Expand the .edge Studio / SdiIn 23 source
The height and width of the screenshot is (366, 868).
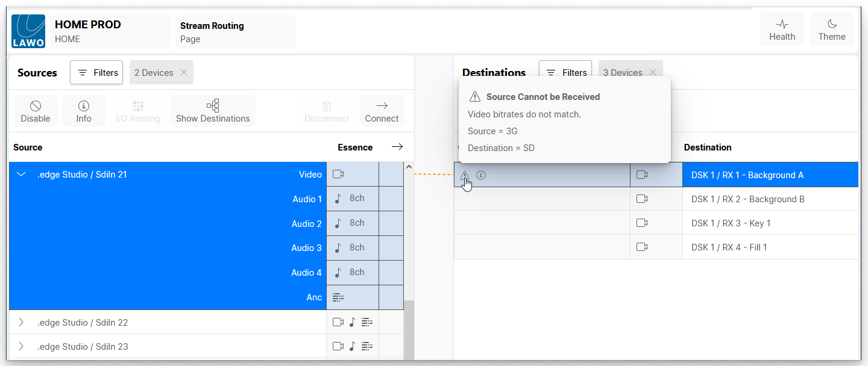(x=22, y=346)
